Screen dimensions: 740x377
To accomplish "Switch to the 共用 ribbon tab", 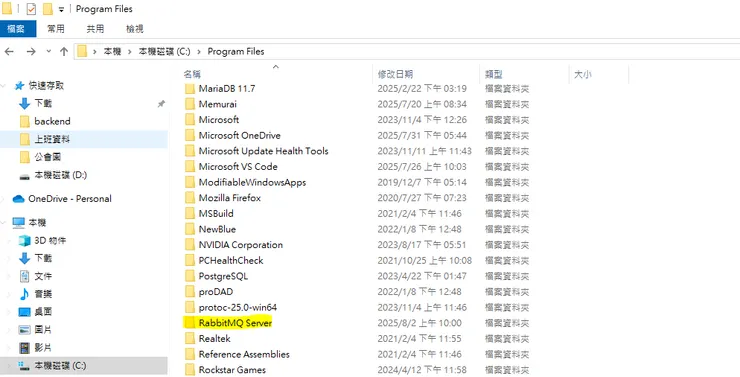I will click(x=95, y=29).
